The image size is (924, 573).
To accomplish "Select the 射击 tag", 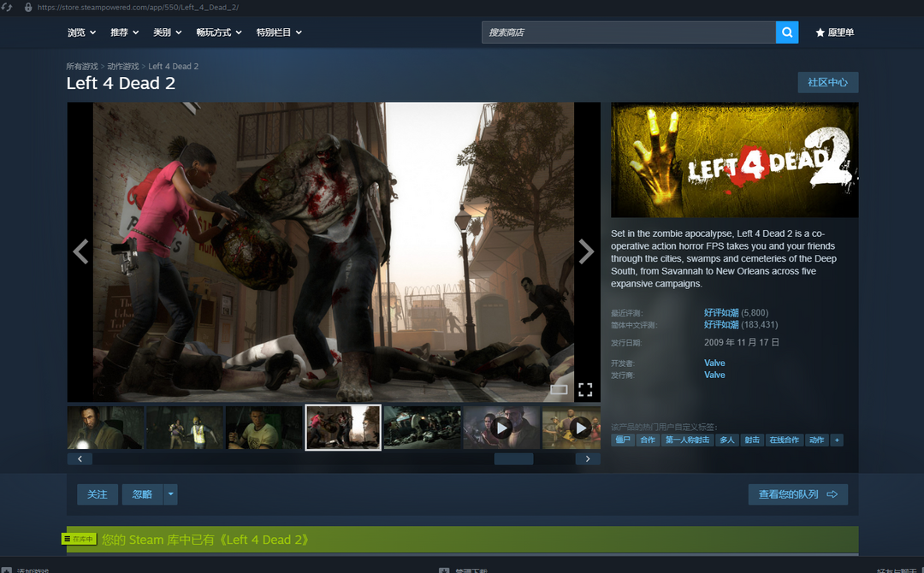I will tap(752, 440).
